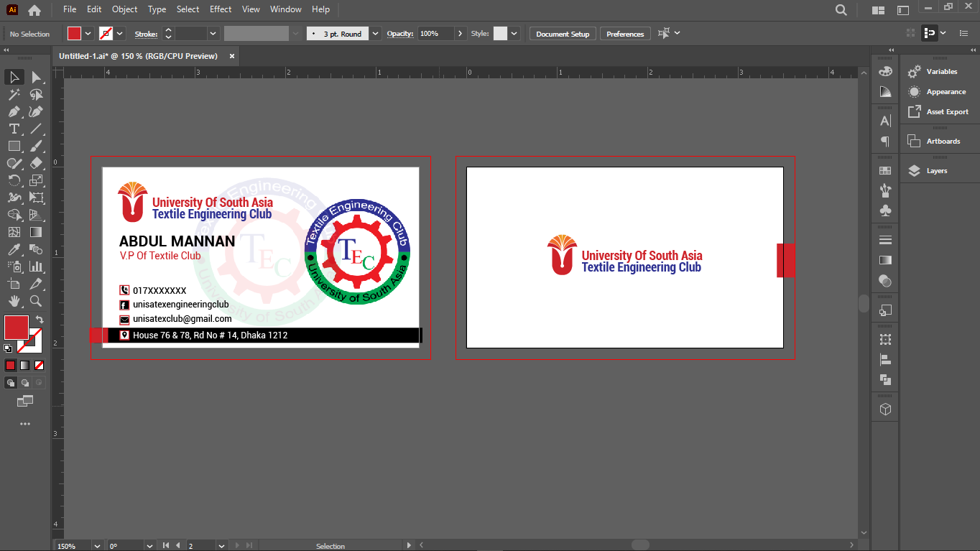
Task: Select the Eyedropper tool
Action: [x=14, y=249]
